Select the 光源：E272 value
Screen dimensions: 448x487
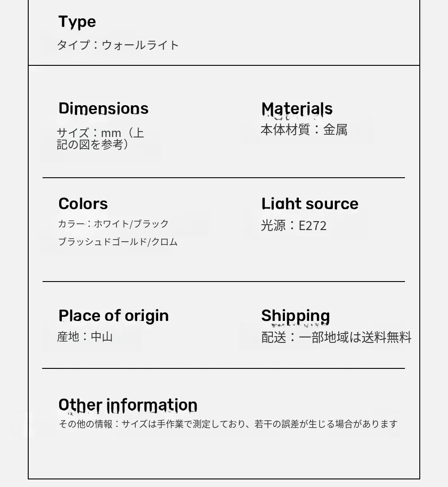(x=293, y=225)
